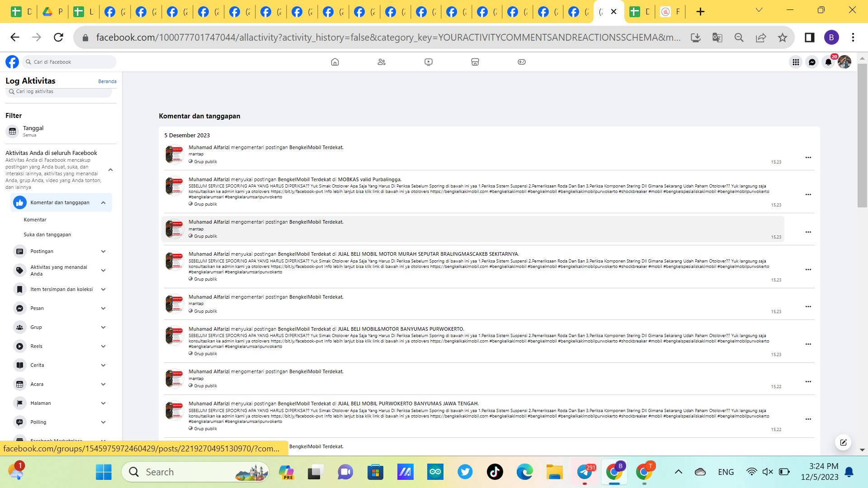Open the Watch video icon in top navigation
Screen dimensions: 868x488
click(x=429, y=62)
